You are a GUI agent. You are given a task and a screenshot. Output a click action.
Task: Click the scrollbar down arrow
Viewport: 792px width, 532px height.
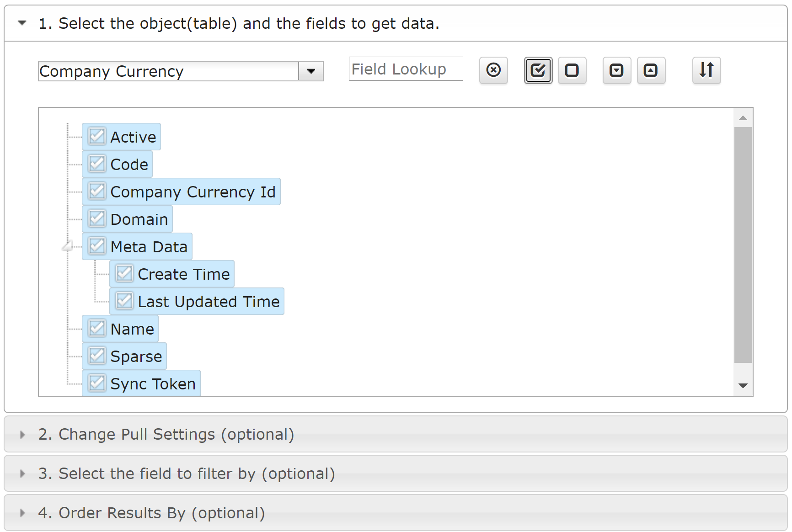pyautogui.click(x=744, y=385)
